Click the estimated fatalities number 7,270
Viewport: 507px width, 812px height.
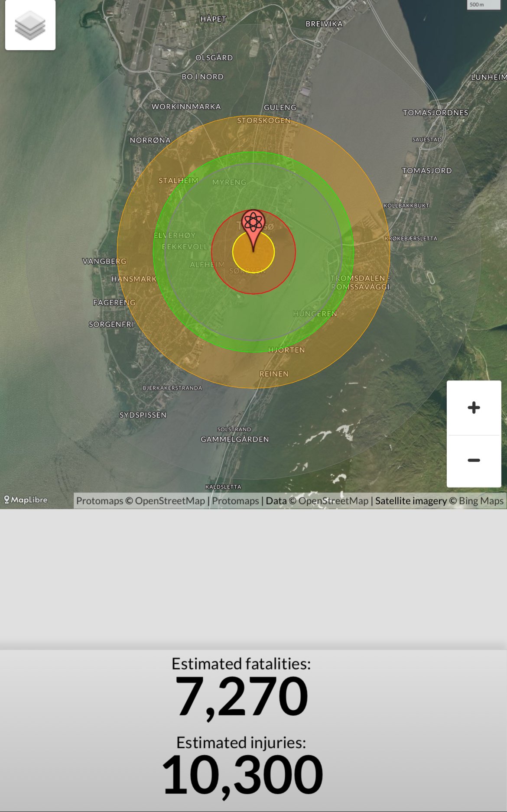pyautogui.click(x=241, y=697)
